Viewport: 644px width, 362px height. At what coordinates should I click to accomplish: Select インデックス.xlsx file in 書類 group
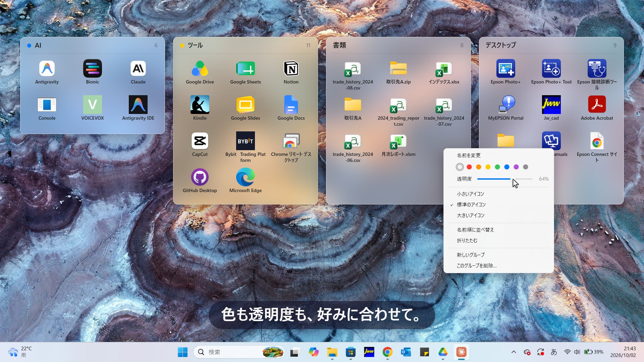444,69
